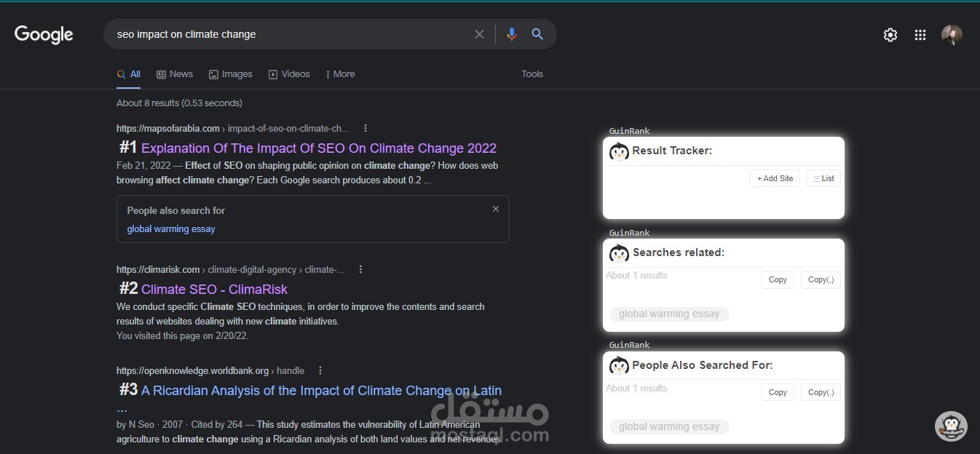This screenshot has height=454, width=980.
Task: Click the magnifier search button
Action: pos(537,34)
